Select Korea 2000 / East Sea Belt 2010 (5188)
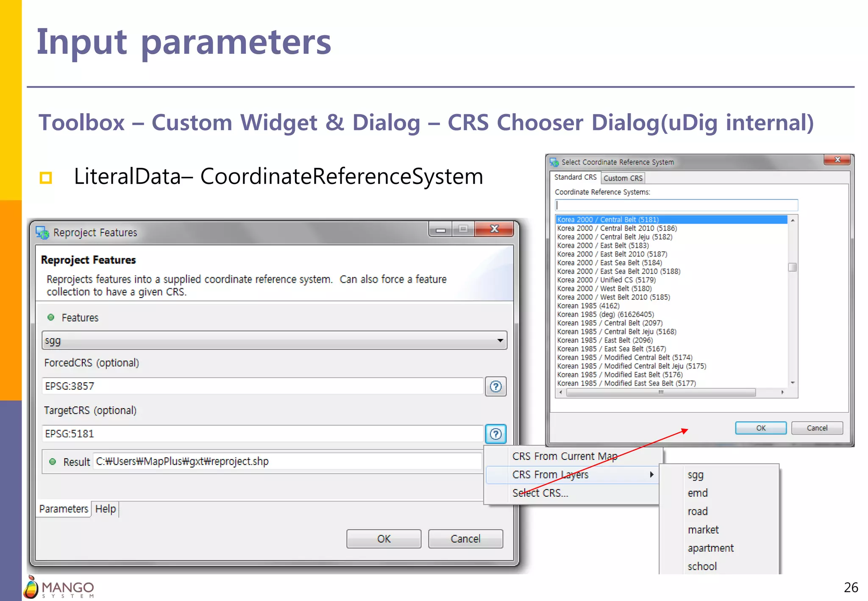The width and height of the screenshot is (868, 601). pos(618,271)
